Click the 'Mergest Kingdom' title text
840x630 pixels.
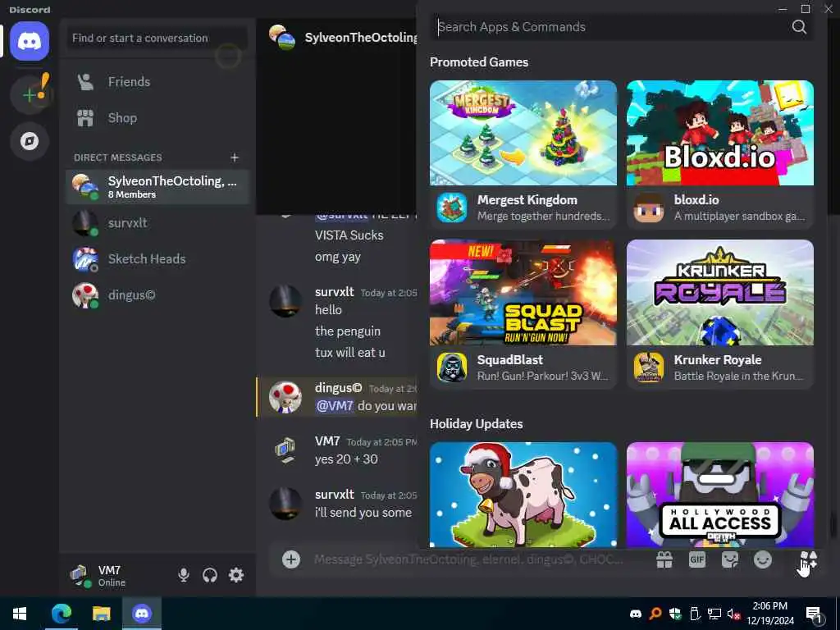527,200
